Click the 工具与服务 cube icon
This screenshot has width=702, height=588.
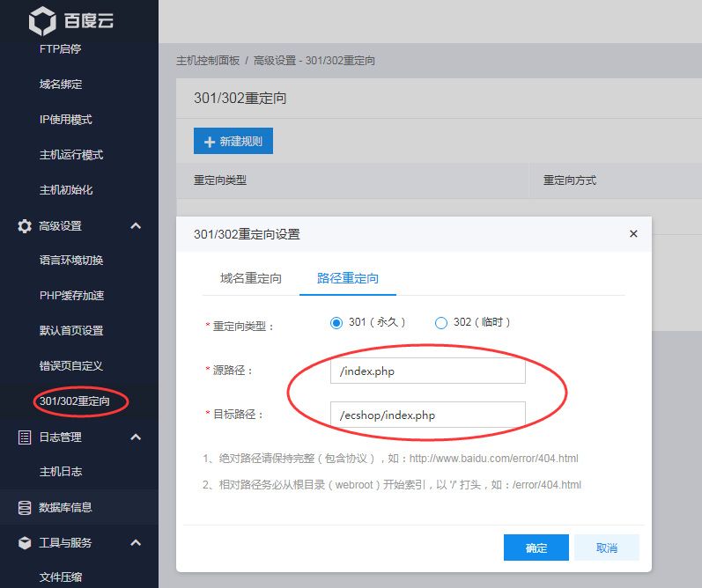pyautogui.click(x=25, y=543)
